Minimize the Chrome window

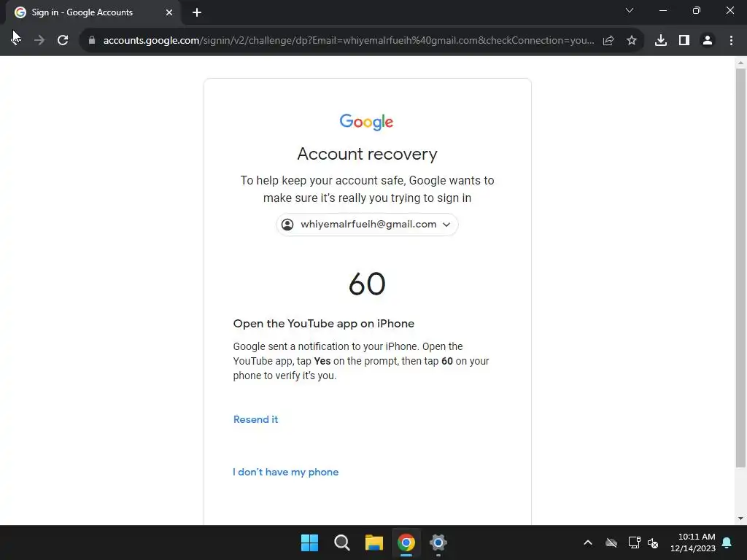click(662, 10)
